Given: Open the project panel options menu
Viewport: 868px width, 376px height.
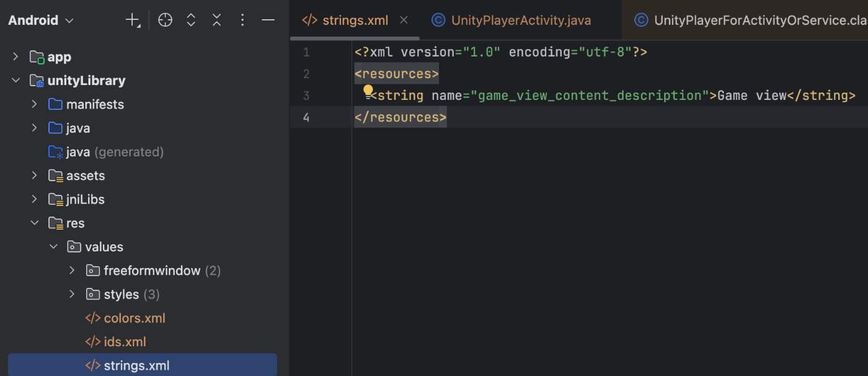Looking at the screenshot, I should coord(242,20).
